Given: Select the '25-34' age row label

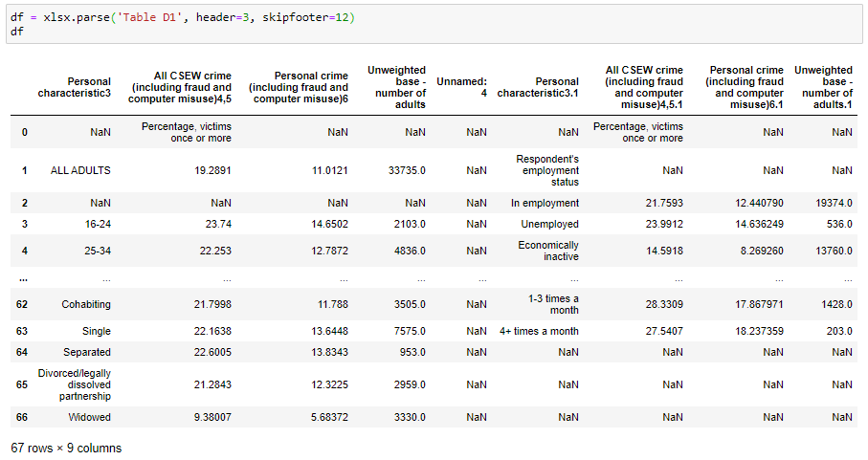Looking at the screenshot, I should point(98,251).
